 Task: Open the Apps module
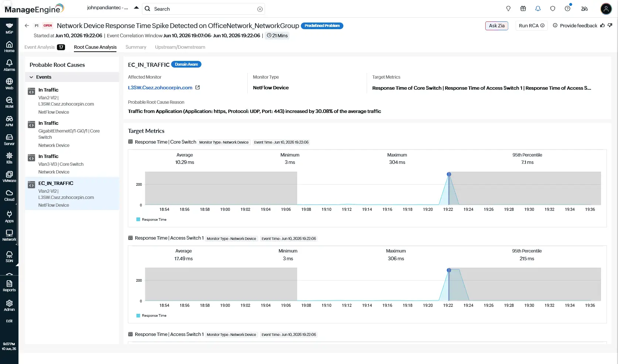click(x=9, y=217)
